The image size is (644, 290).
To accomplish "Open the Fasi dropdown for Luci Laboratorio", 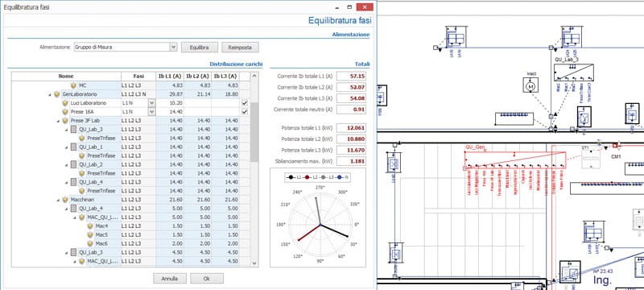I will 152,103.
